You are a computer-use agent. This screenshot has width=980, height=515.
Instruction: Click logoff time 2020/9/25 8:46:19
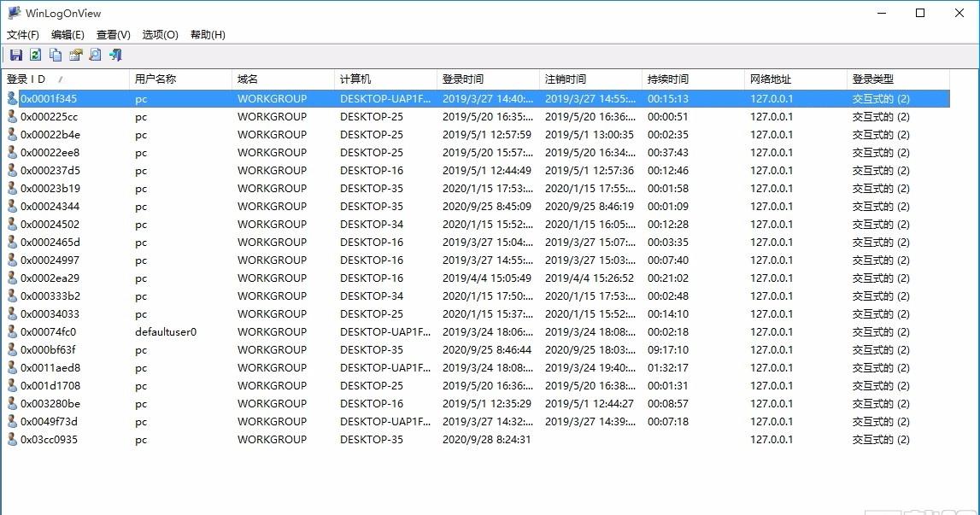pyautogui.click(x=590, y=206)
